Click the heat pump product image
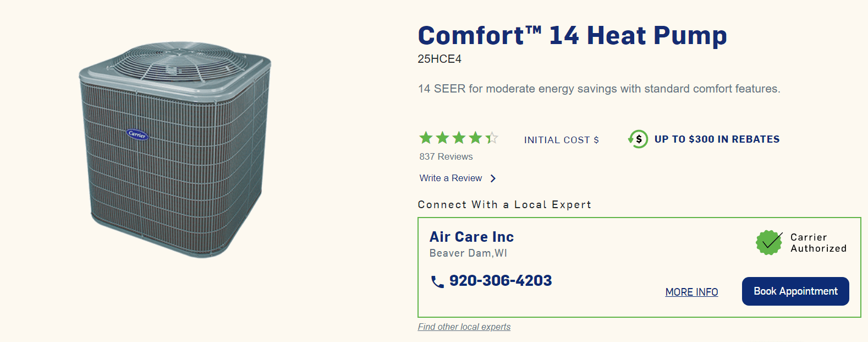The height and width of the screenshot is (342, 868). tap(175, 149)
